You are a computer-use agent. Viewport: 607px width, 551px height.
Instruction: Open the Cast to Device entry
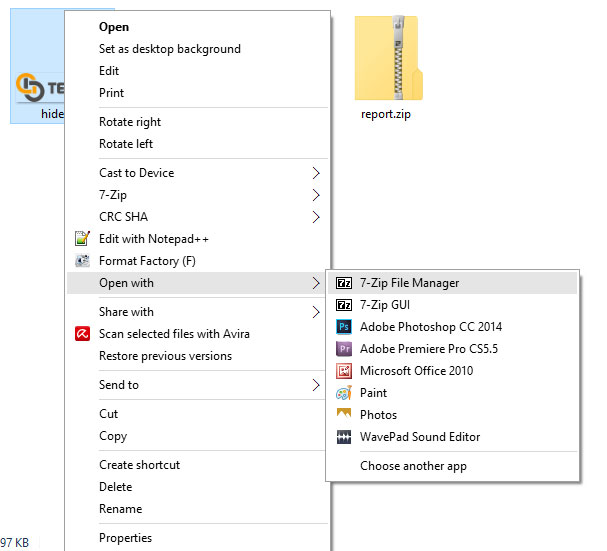point(197,173)
